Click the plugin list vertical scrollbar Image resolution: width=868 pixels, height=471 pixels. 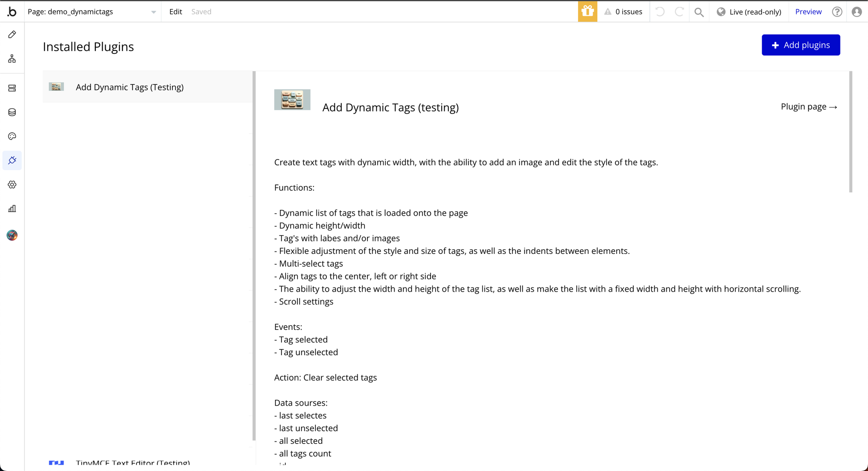[x=254, y=256]
